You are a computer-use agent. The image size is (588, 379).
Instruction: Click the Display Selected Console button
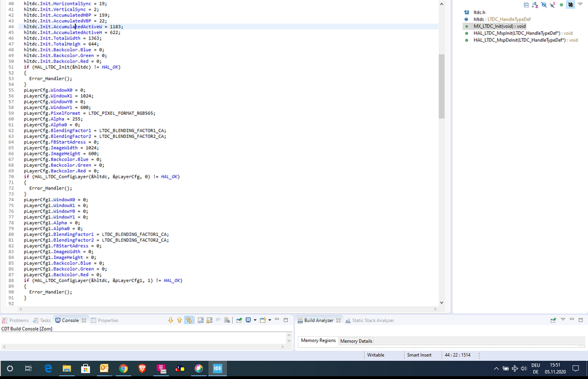pyautogui.click(x=248, y=320)
